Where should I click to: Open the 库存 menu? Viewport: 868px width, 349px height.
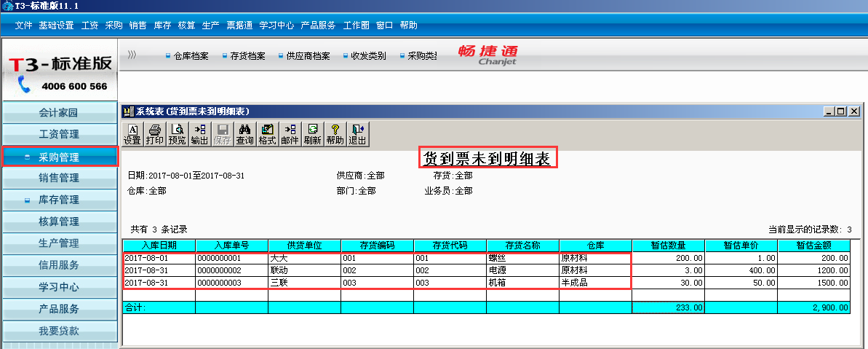point(162,25)
